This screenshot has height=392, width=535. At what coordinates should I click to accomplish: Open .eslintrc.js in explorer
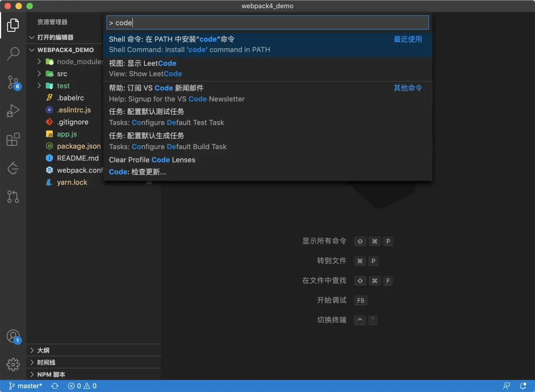[x=74, y=110]
